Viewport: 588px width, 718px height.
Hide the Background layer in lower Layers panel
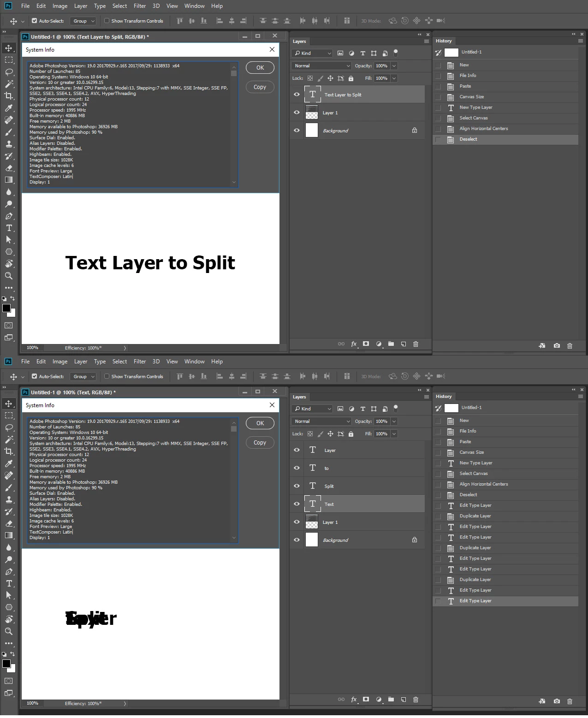pos(297,540)
